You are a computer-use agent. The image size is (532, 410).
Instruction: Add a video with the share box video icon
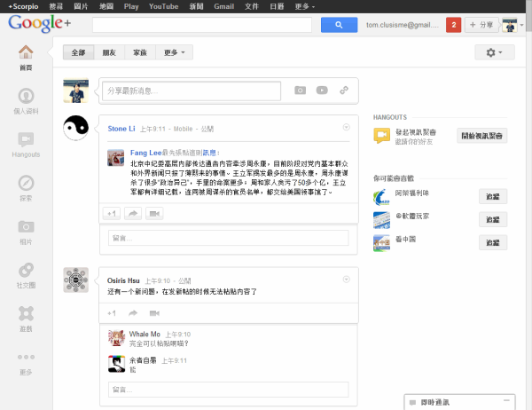point(322,91)
